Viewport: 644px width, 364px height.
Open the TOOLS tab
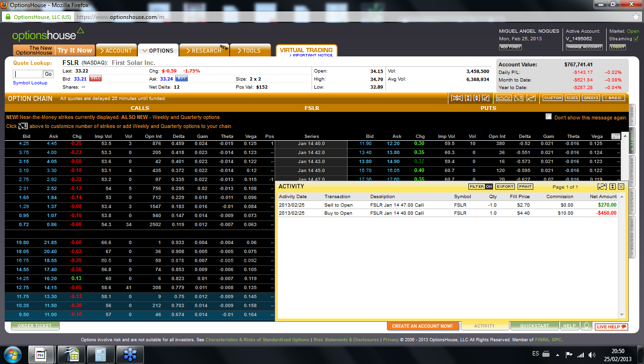point(250,50)
